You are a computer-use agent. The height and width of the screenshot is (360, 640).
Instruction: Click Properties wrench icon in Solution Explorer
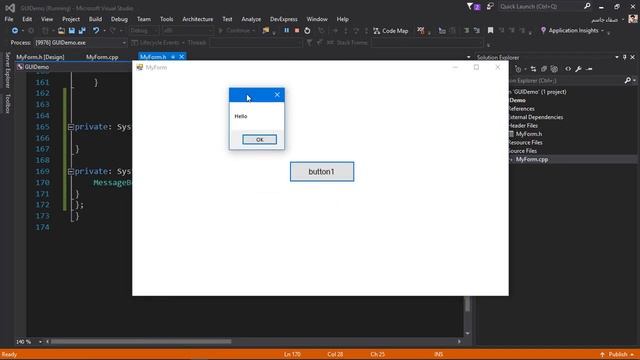578,69
